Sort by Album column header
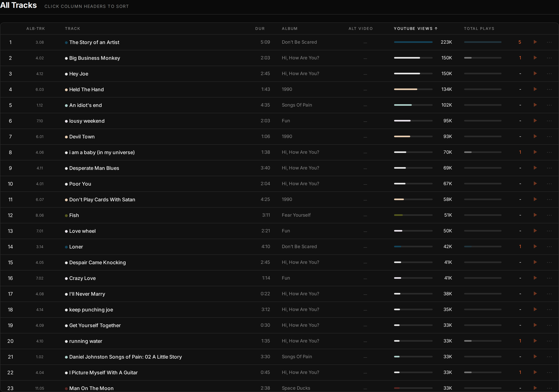The image size is (559, 392). point(290,29)
